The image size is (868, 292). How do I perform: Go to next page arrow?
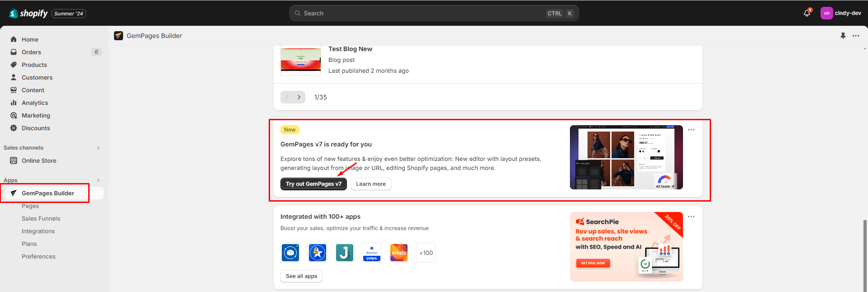[299, 97]
